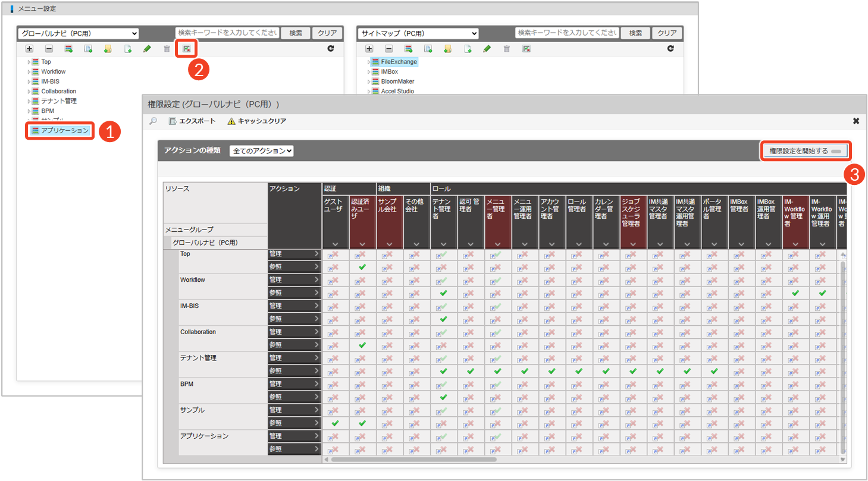
Task: Refresh the Global Navi menu tree
Action: click(x=331, y=49)
